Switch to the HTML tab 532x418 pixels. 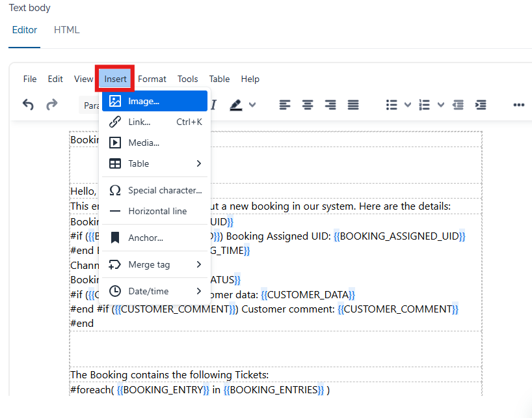coord(67,30)
